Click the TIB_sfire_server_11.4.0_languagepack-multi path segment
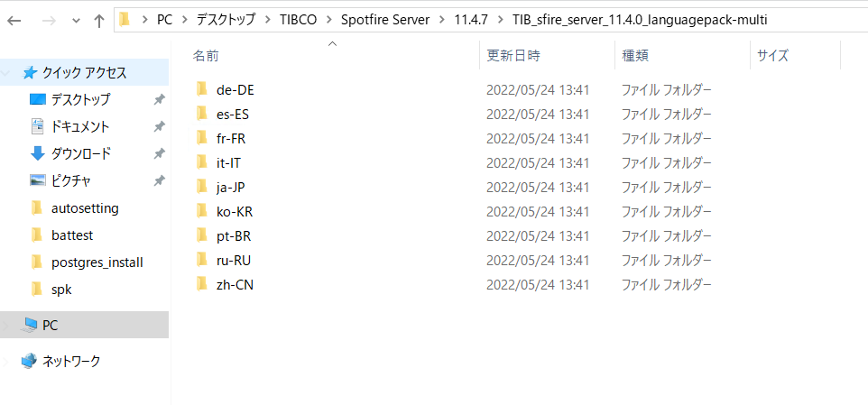The width and height of the screenshot is (868, 405). pos(640,20)
